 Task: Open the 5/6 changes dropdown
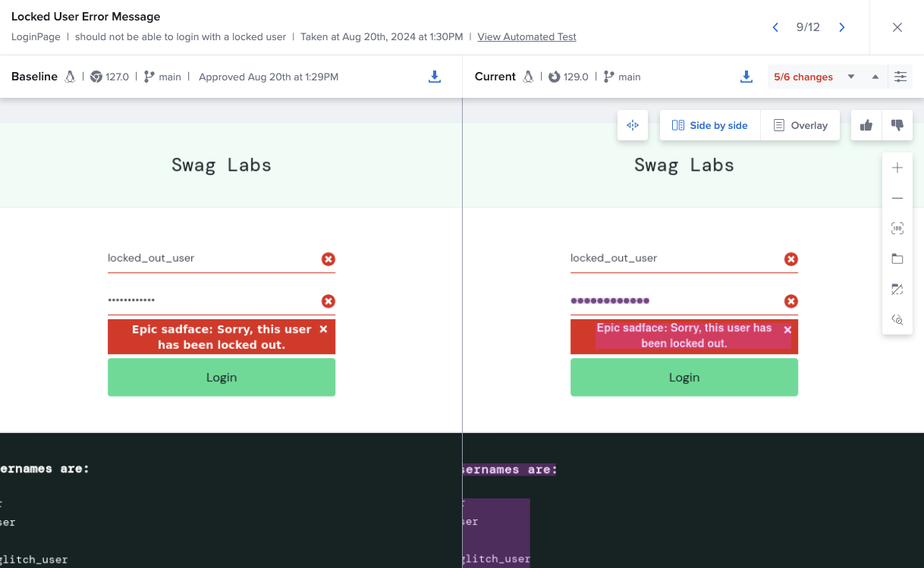tap(850, 76)
